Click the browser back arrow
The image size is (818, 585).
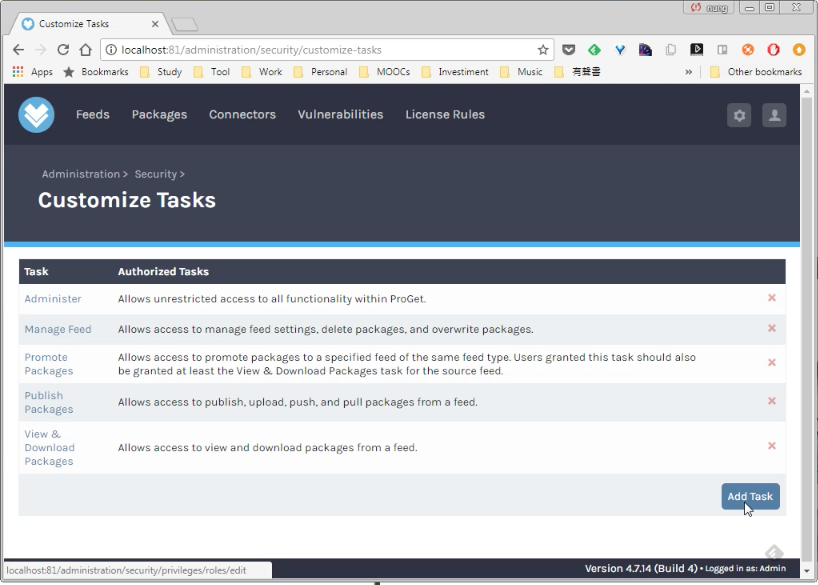18,50
